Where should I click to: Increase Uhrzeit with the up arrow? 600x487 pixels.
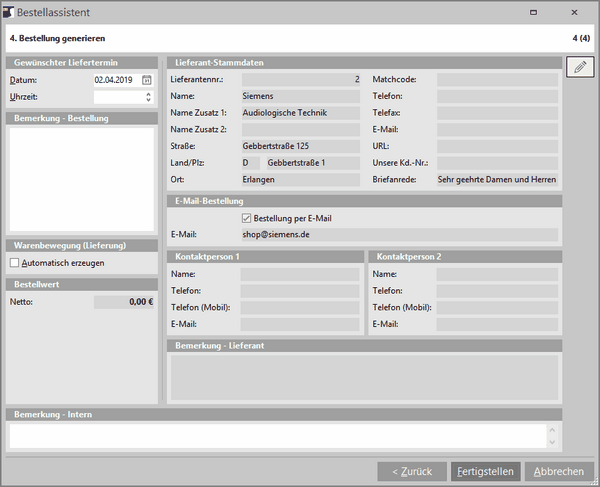pos(148,94)
